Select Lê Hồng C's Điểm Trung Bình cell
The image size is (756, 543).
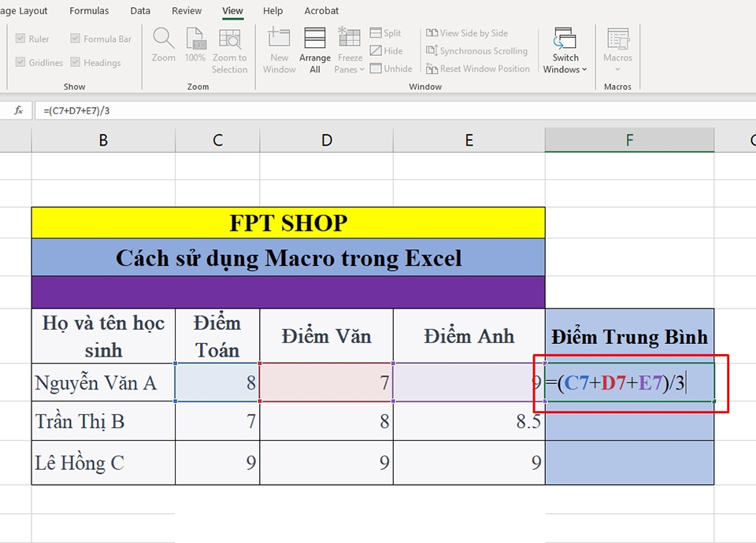630,463
